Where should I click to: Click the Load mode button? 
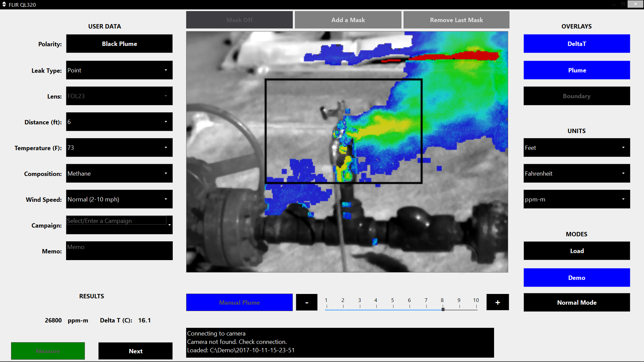tap(577, 251)
